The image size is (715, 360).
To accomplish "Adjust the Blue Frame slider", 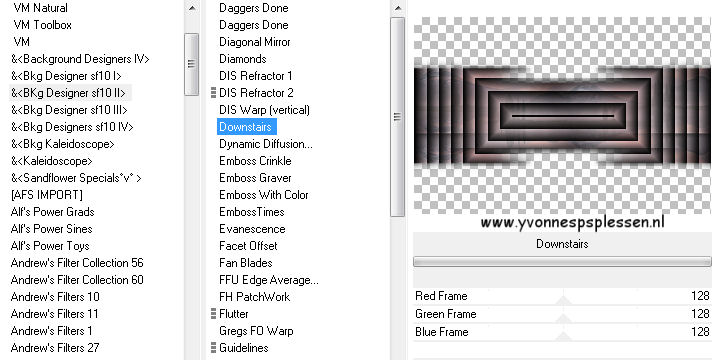I will click(x=562, y=332).
